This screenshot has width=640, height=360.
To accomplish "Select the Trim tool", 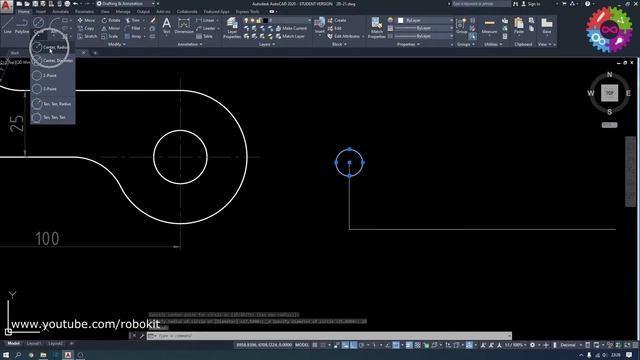I will [x=133, y=20].
